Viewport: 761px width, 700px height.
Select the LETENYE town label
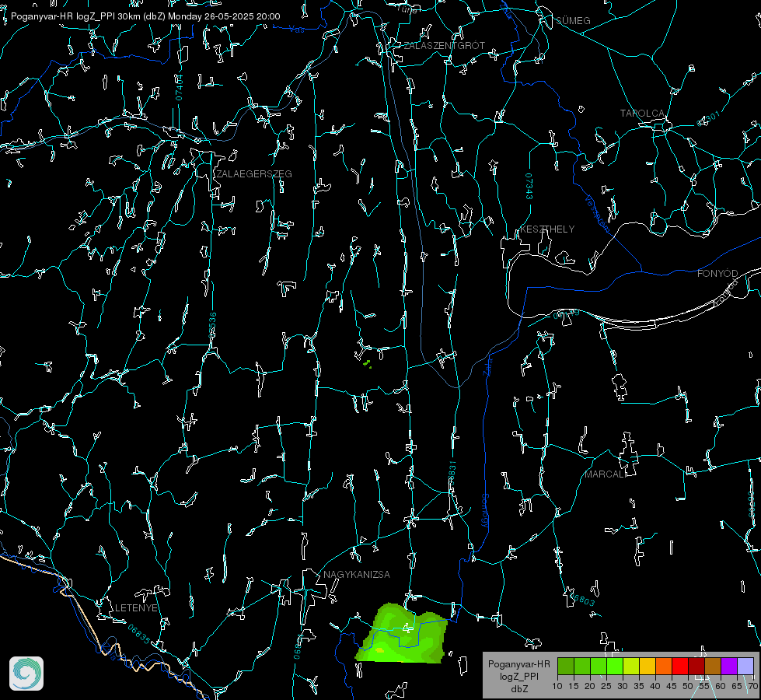[x=136, y=607]
